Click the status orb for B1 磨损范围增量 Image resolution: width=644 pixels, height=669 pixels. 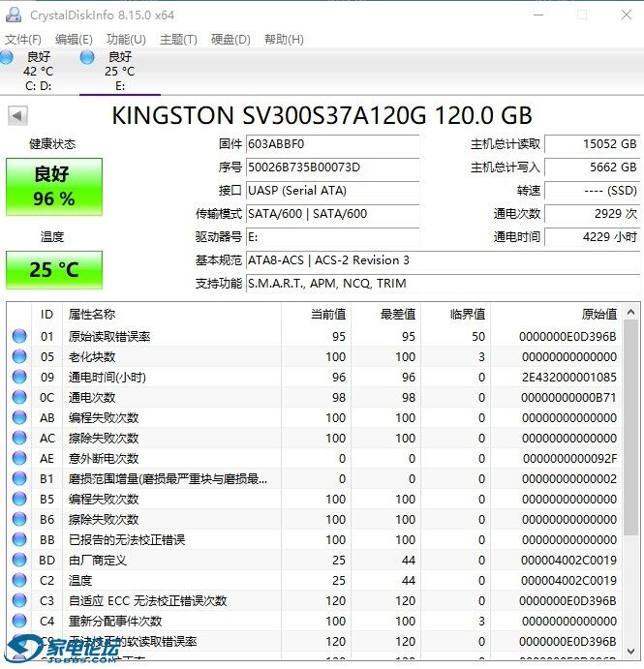click(x=19, y=478)
